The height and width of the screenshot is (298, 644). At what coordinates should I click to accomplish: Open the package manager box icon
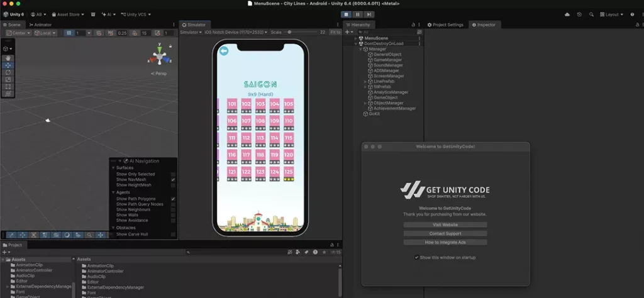click(x=93, y=14)
